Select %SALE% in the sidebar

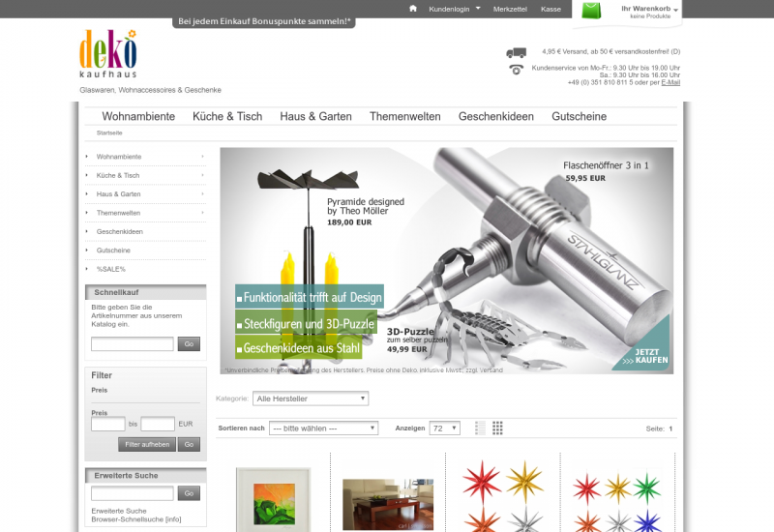click(x=111, y=269)
